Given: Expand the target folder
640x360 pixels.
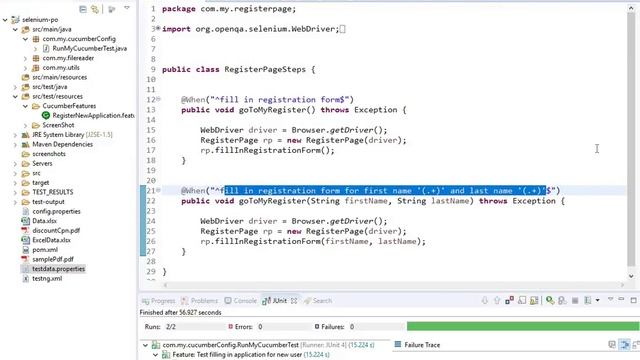Looking at the screenshot, I should tap(15, 183).
